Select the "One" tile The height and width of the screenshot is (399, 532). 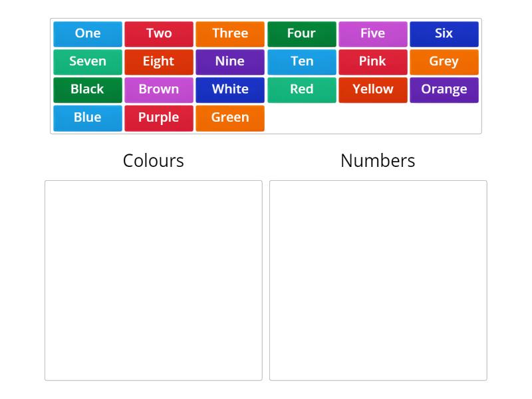pos(87,33)
